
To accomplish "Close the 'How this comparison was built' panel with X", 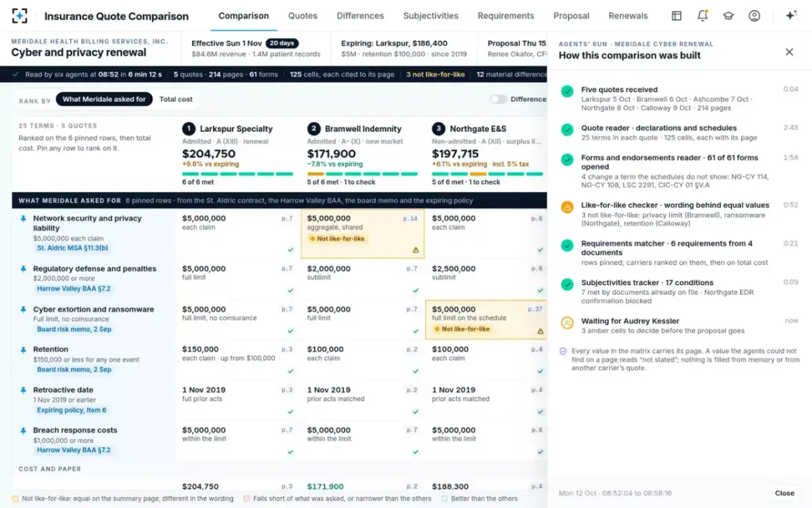I will [789, 51].
